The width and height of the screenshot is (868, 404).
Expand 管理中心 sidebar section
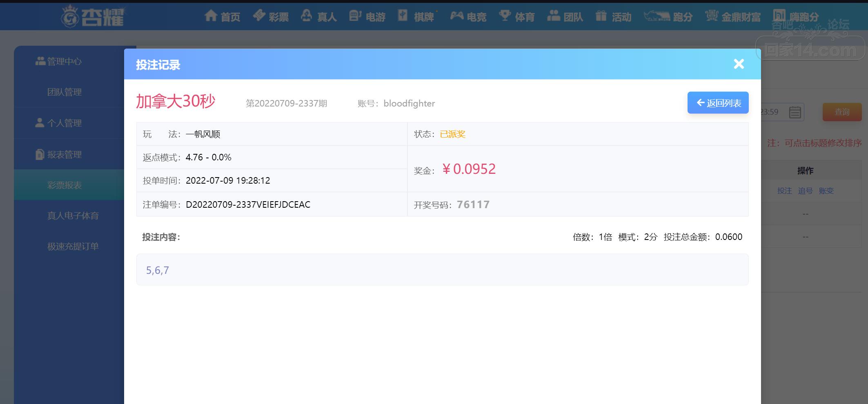65,62
